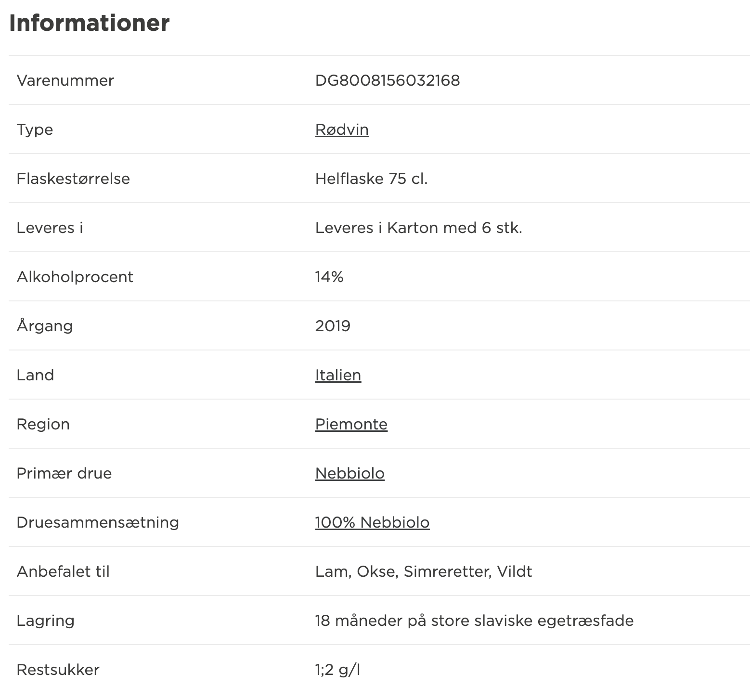Open the 100% Nebbiolo composition link

coord(373,522)
